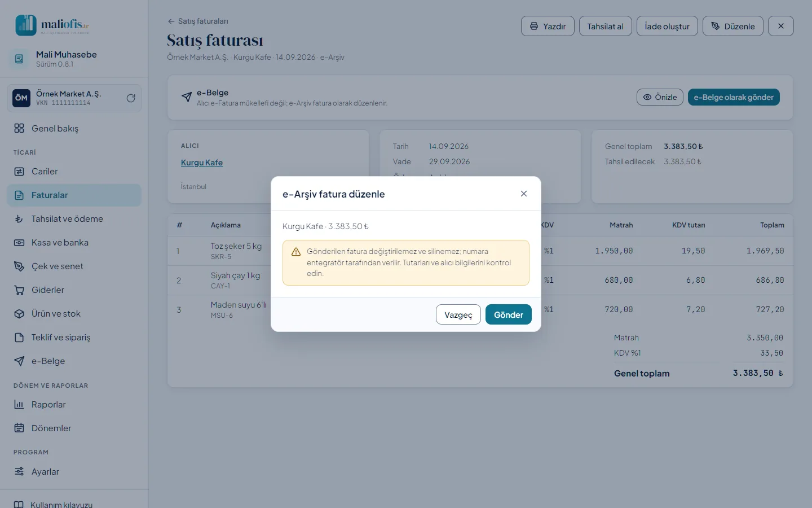Open Ürün ve stok section

(74, 313)
